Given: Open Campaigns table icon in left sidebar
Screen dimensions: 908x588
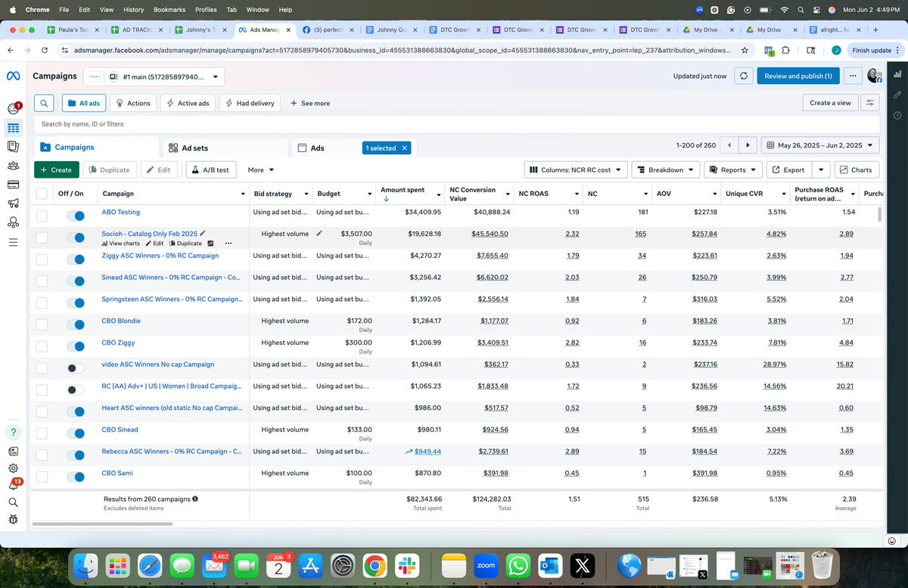Looking at the screenshot, I should click(x=13, y=128).
